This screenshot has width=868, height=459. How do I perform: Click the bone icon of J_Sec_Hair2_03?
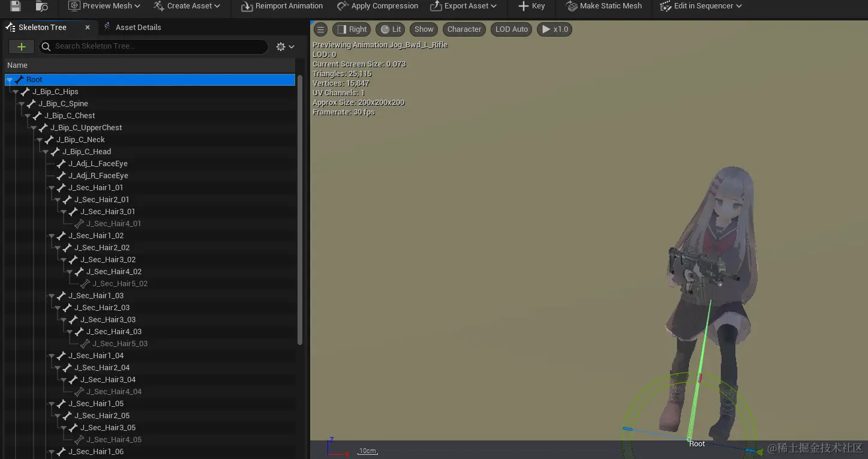67,308
